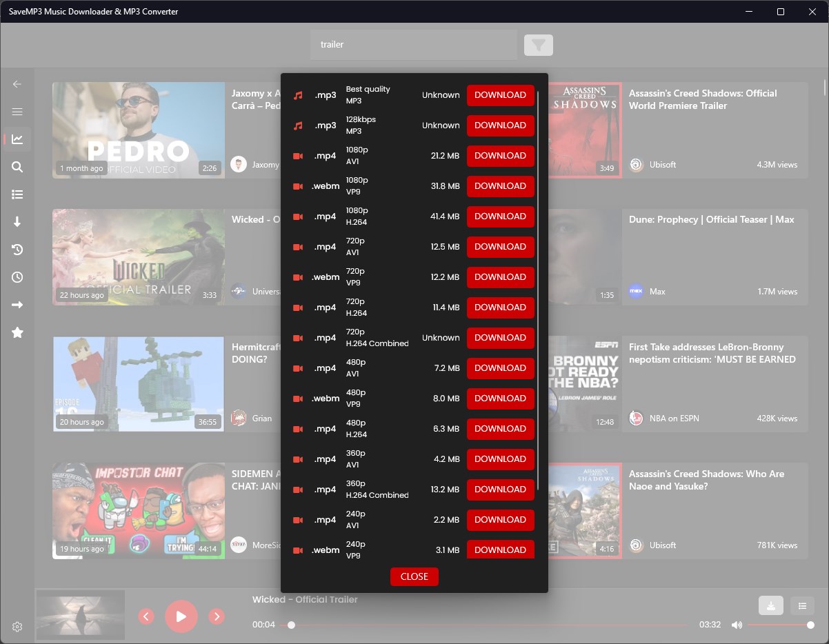Go back using the sidebar back arrow
This screenshot has height=644, width=829.
pos(17,83)
